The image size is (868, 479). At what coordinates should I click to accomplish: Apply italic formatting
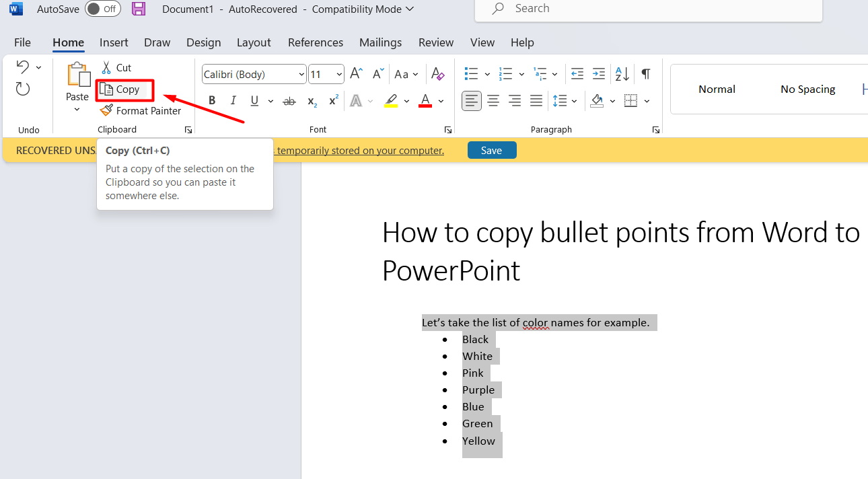(x=233, y=101)
